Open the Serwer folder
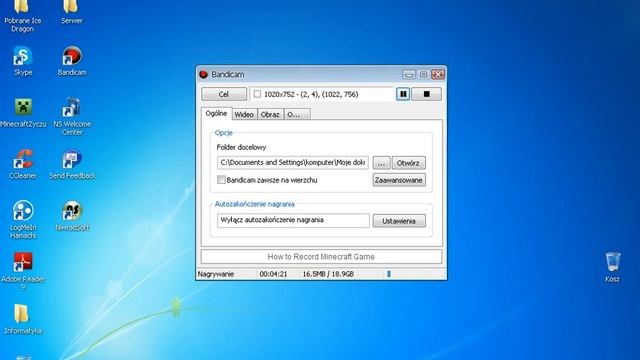Image resolution: width=640 pixels, height=360 pixels. pyautogui.click(x=72, y=12)
